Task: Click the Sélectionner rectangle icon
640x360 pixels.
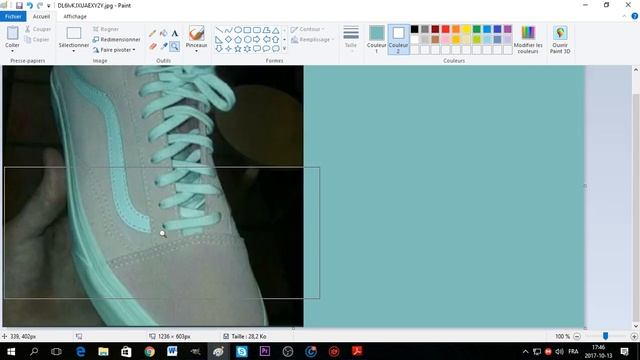Action: (73, 33)
